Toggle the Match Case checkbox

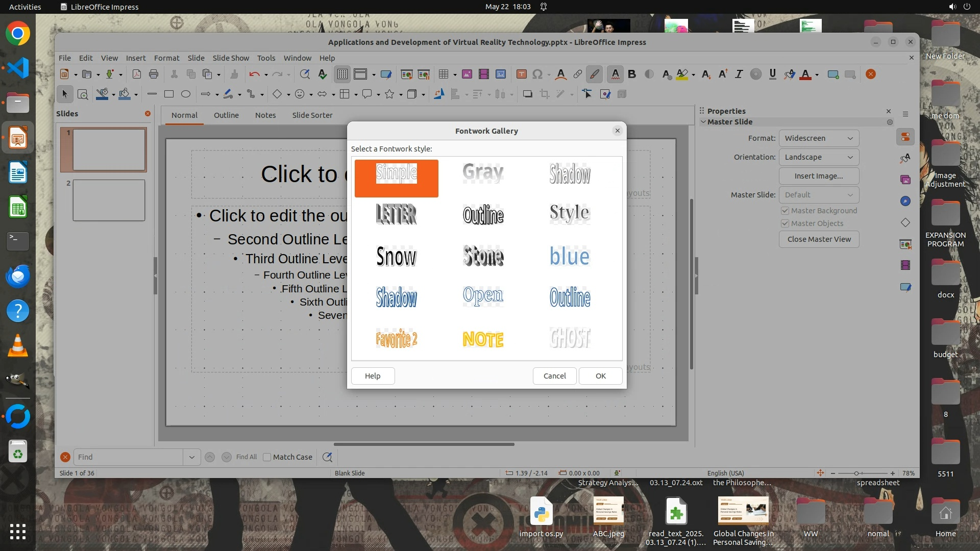pos(267,457)
